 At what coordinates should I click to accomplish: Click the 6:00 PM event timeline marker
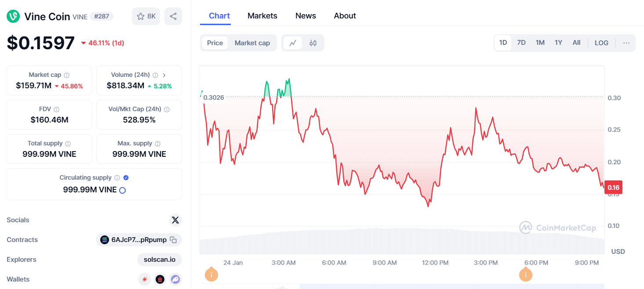coord(525,275)
